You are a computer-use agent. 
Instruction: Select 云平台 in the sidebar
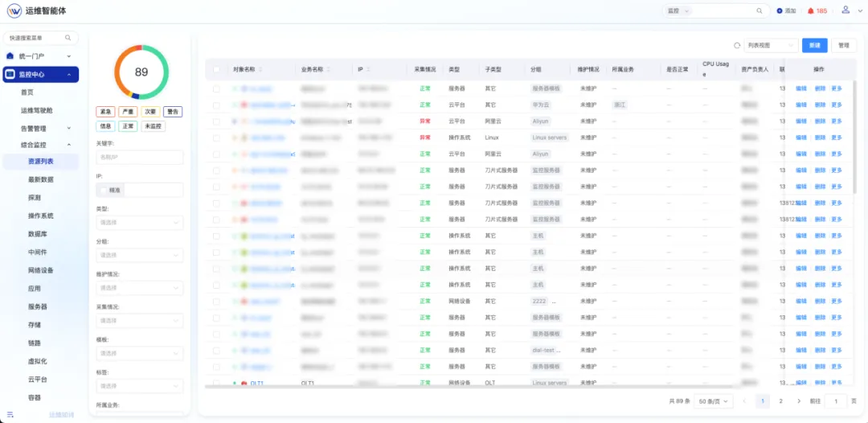pyautogui.click(x=37, y=380)
